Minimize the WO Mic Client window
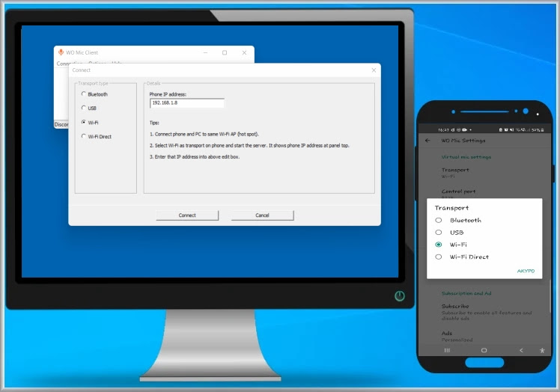The width and height of the screenshot is (560, 392). (x=205, y=53)
